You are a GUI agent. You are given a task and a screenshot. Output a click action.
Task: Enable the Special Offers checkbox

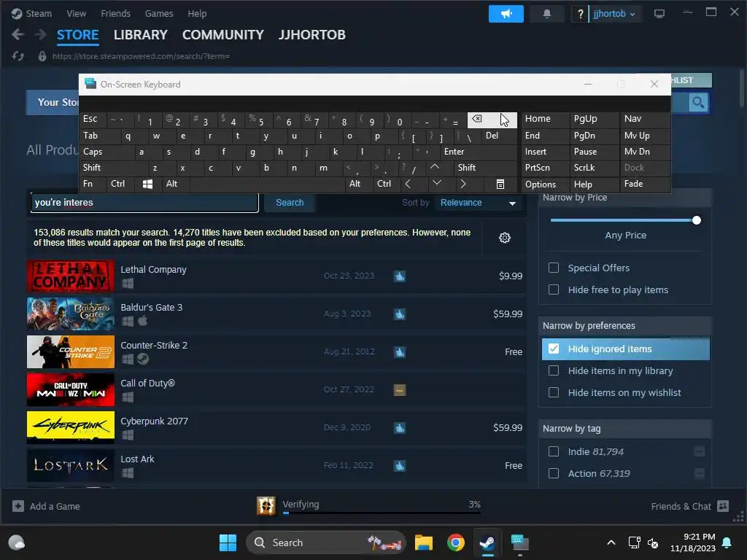[x=554, y=268]
